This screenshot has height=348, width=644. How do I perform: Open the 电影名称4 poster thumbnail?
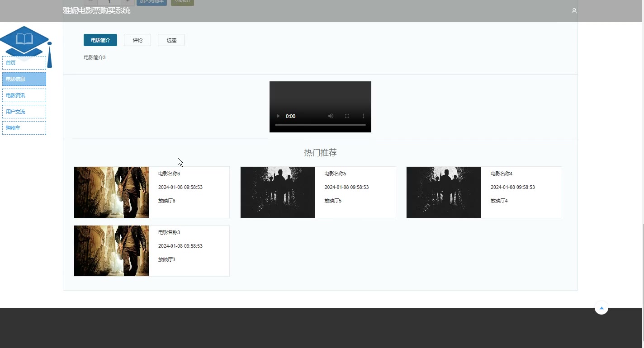[444, 193]
